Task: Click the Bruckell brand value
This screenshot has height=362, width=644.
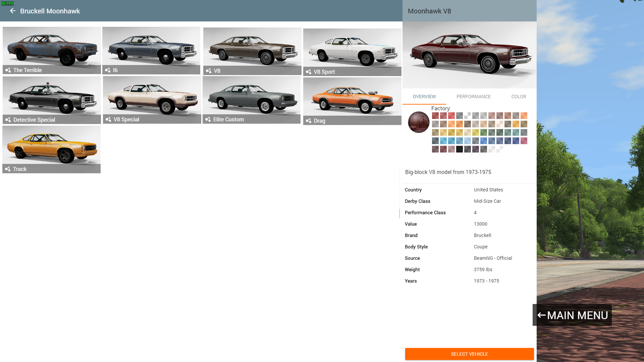Action: pyautogui.click(x=482, y=235)
